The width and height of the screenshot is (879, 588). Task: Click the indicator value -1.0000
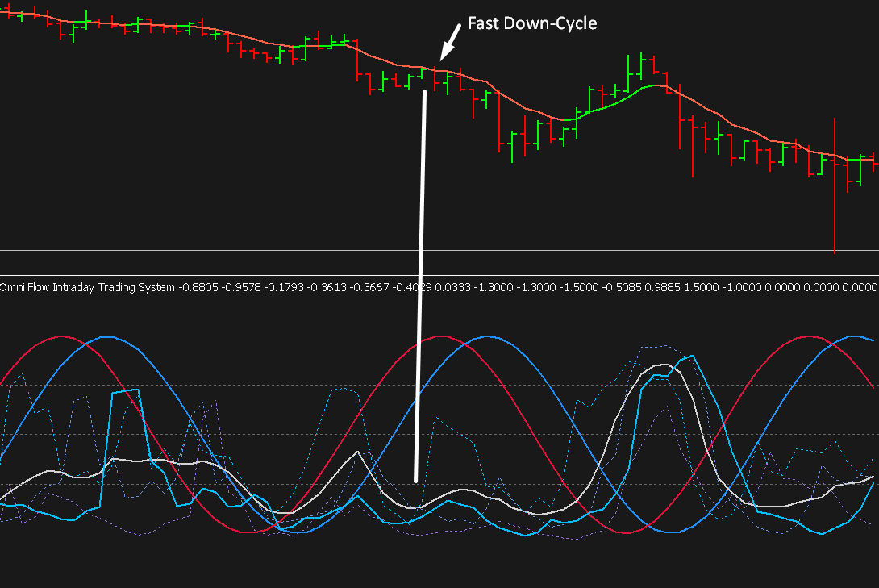pos(742,288)
